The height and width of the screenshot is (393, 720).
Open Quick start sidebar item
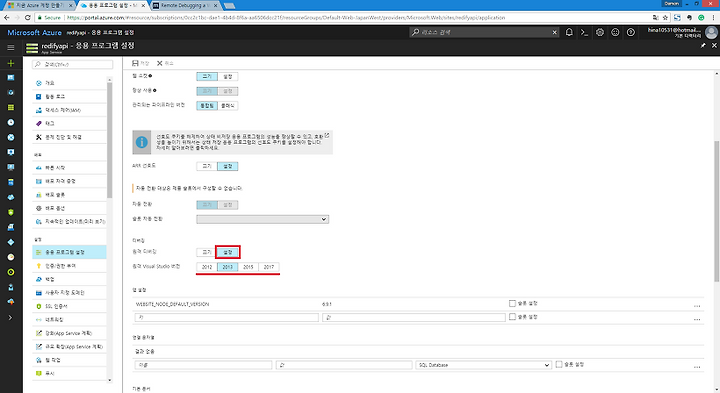click(x=69, y=168)
